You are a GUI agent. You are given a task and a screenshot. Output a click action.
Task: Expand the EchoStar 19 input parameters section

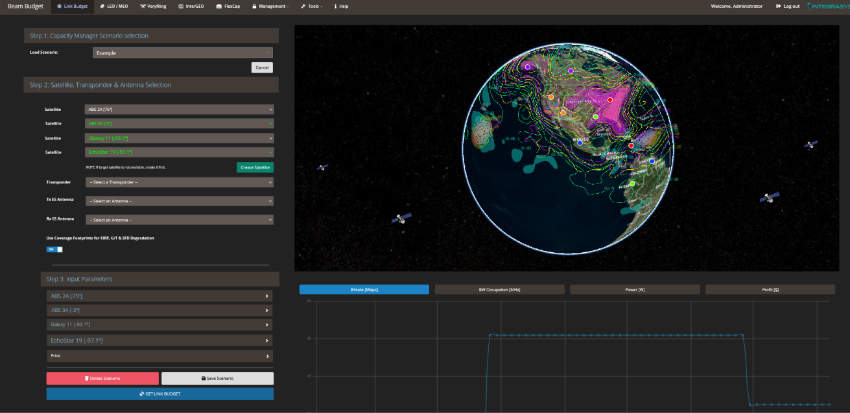coord(160,340)
